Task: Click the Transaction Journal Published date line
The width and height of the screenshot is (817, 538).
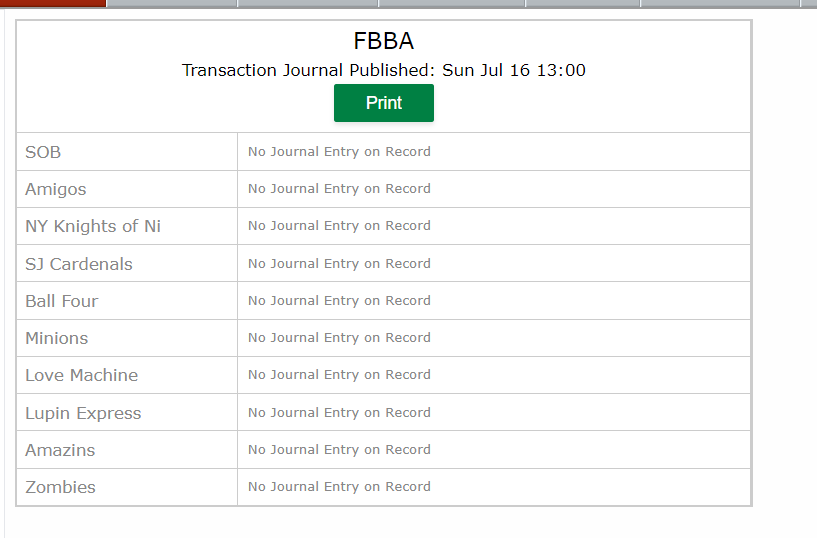Action: point(383,70)
